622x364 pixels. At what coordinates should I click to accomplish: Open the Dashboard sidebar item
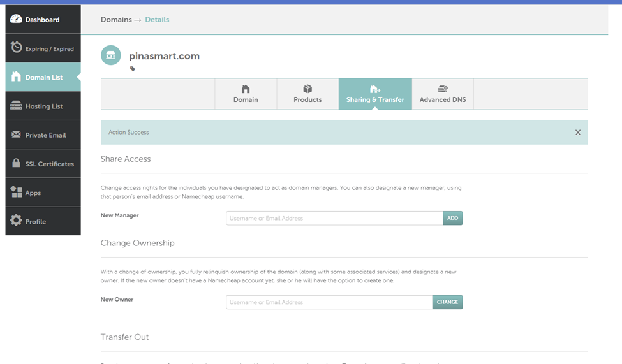click(43, 19)
